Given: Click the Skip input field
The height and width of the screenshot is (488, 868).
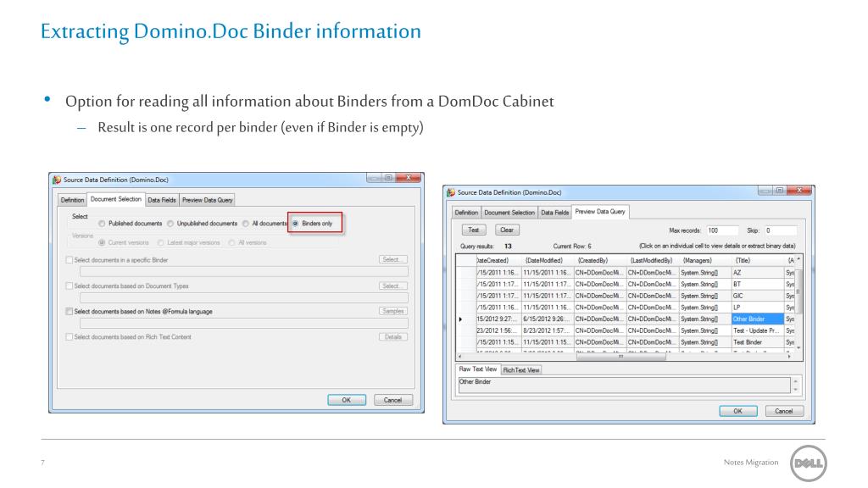Looking at the screenshot, I should (x=781, y=230).
